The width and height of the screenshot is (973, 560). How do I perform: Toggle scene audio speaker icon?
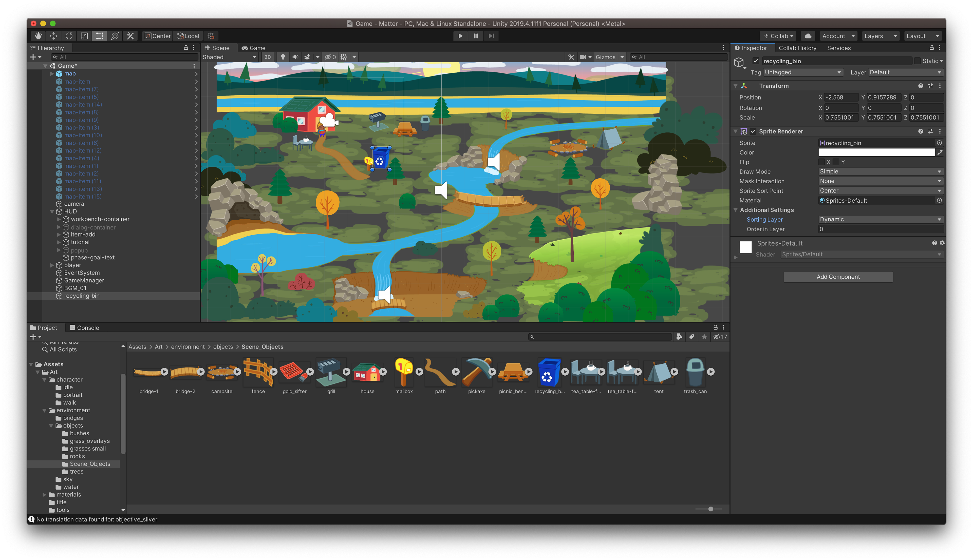[295, 57]
